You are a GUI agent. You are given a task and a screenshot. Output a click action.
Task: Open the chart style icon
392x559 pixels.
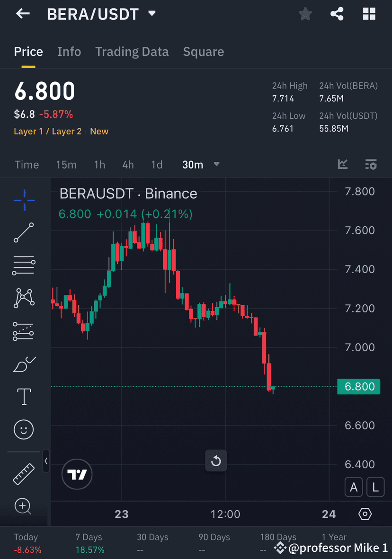click(x=343, y=165)
